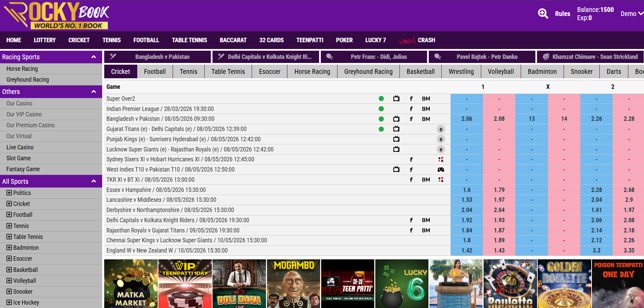Open the Essex v Hampshire match
The image size is (644, 308).
(156, 190)
